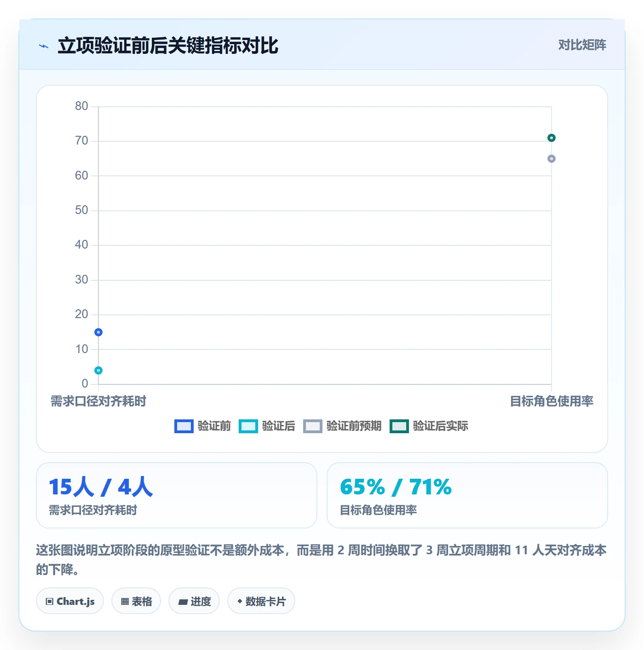Click the dark green 验证后实际 point at 71

[552, 138]
